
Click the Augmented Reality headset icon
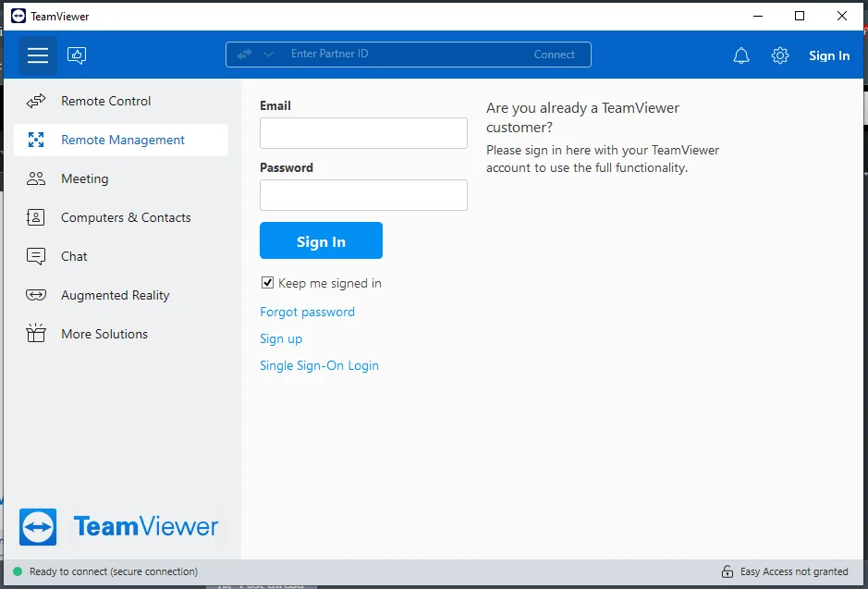[x=36, y=295]
